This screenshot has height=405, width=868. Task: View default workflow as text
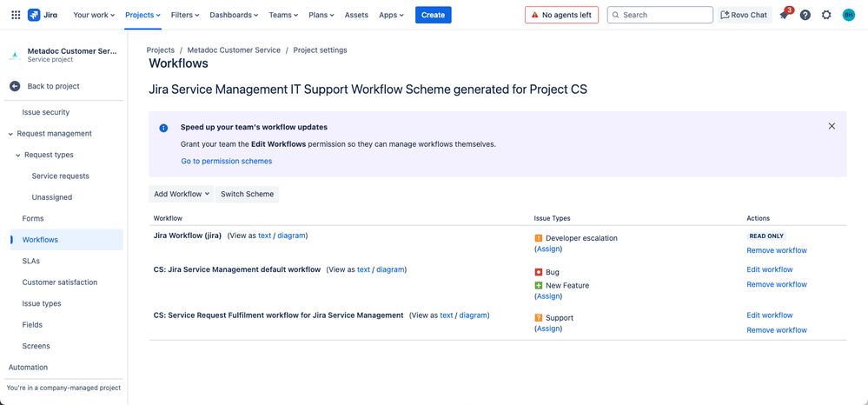(364, 269)
